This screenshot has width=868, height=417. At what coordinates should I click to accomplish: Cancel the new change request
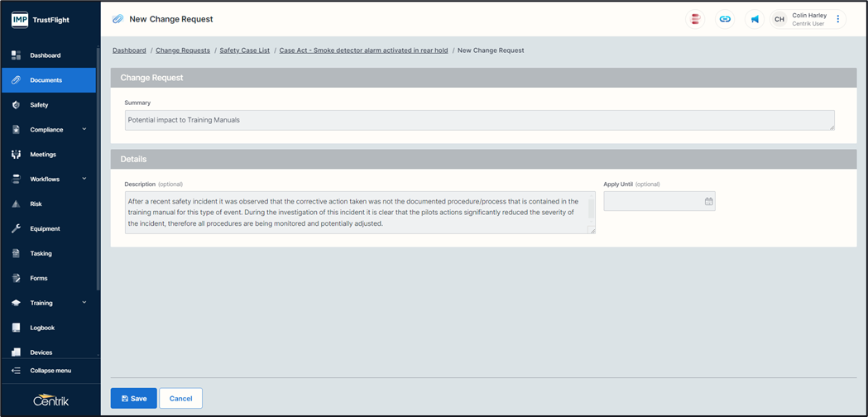[181, 398]
